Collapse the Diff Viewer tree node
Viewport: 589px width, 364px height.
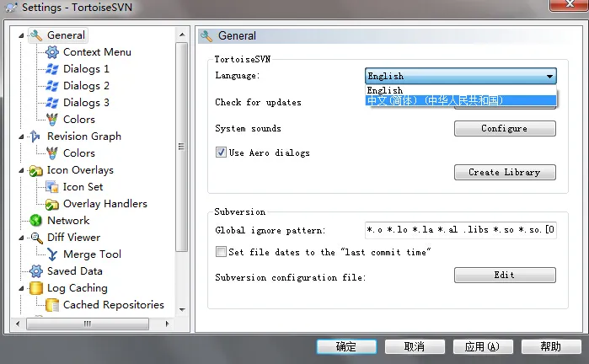point(21,238)
